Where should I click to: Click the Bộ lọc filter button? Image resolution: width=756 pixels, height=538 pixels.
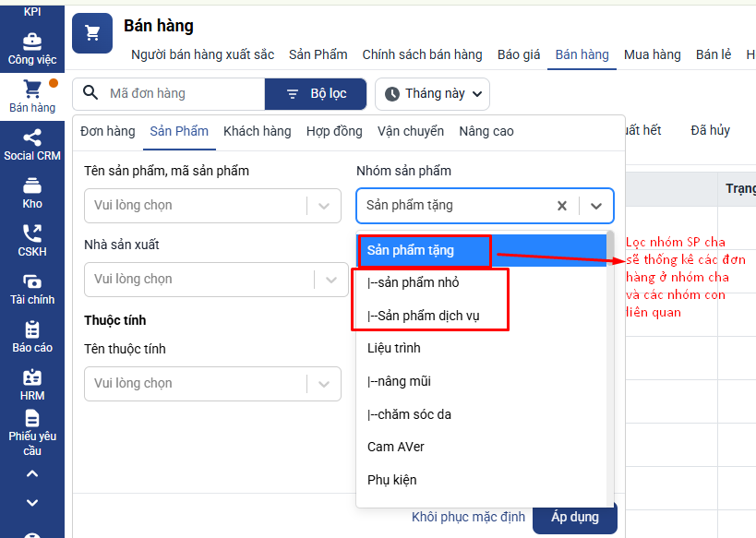click(x=316, y=94)
